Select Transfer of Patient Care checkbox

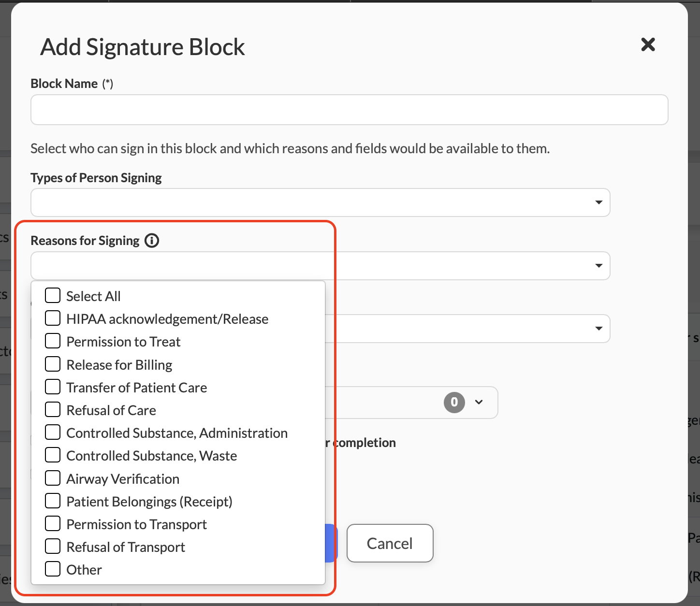(x=53, y=387)
